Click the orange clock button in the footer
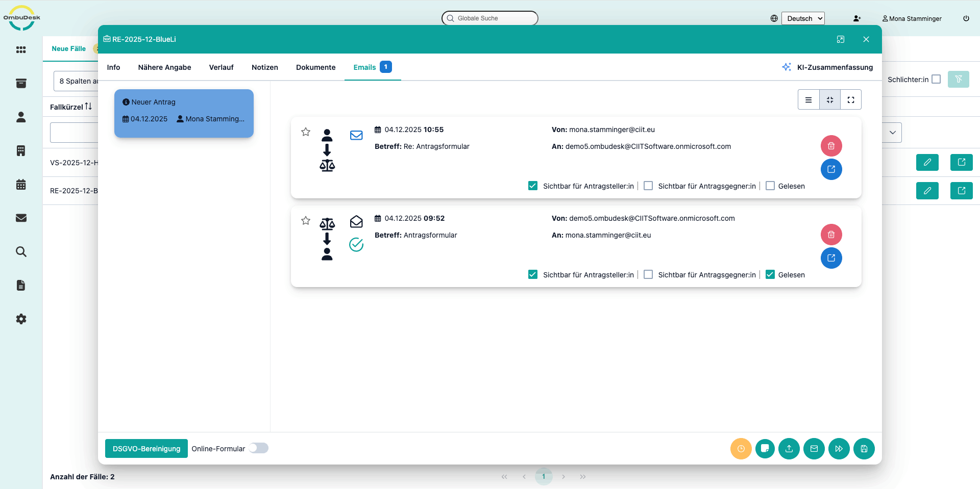 point(741,449)
